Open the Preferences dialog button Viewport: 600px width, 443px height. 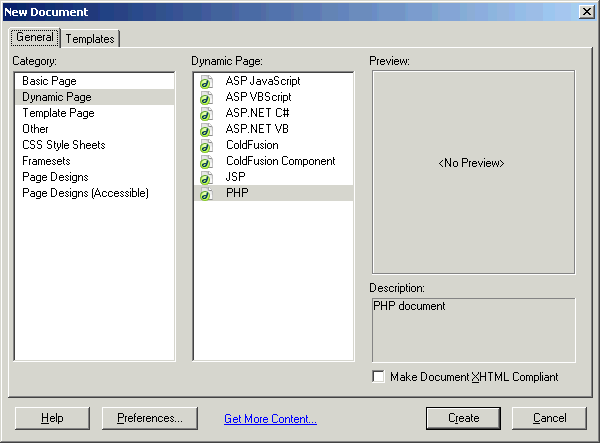click(x=150, y=418)
